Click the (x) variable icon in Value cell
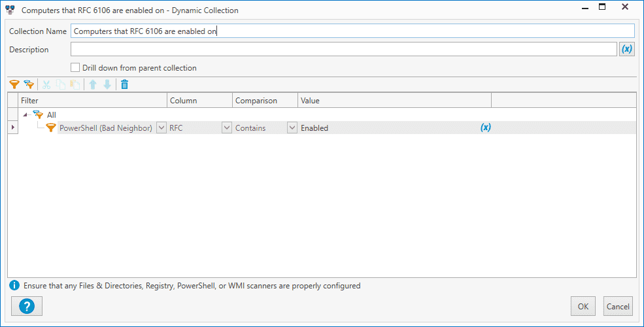 pyautogui.click(x=486, y=128)
